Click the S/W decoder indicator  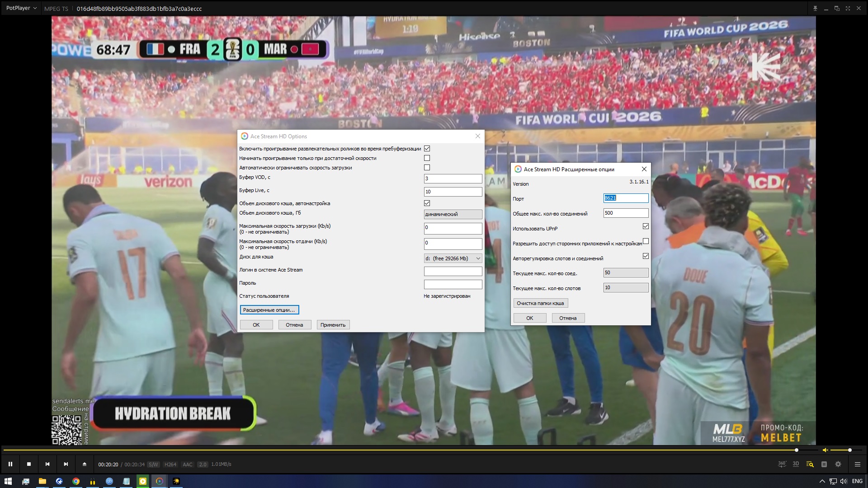click(x=153, y=465)
